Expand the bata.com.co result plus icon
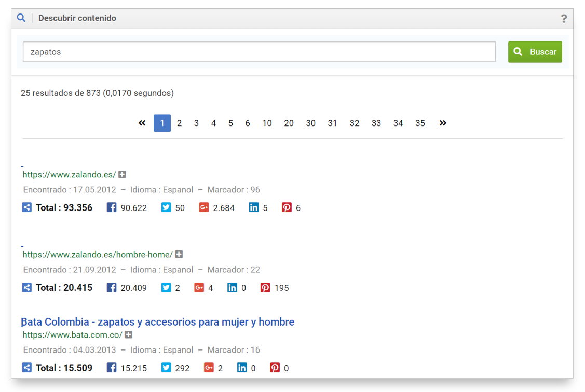The image size is (585, 392). pyautogui.click(x=129, y=335)
